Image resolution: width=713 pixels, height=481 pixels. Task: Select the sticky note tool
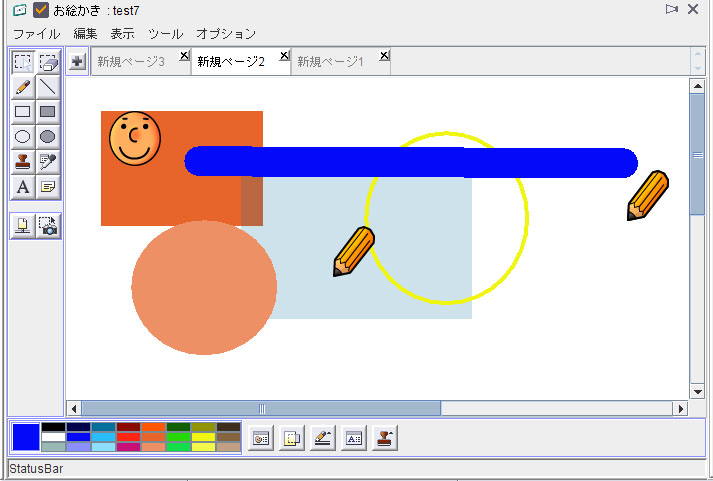click(x=48, y=187)
